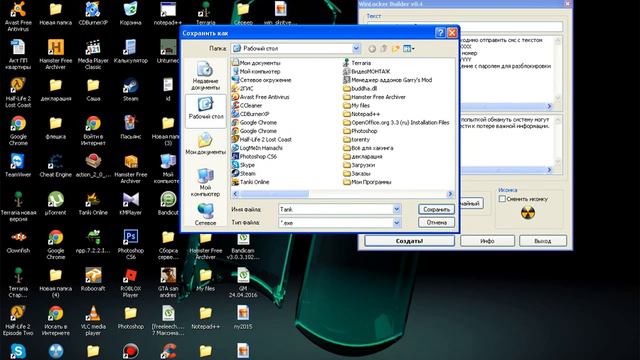Select Photoshop CS6 shortcut in the file list
The width and height of the screenshot is (640, 360).
pos(254,156)
